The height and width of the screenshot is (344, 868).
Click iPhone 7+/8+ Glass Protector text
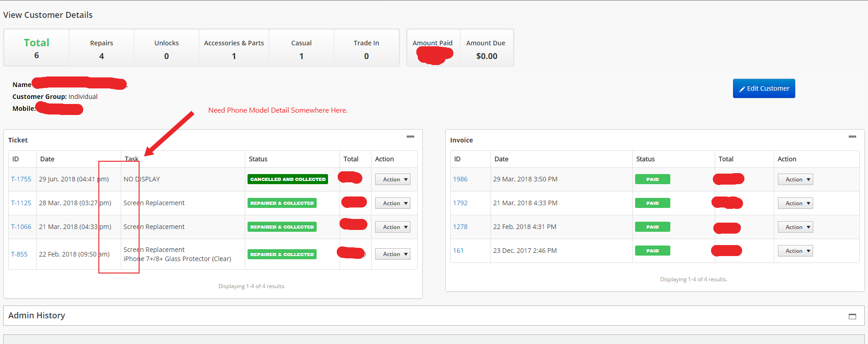click(178, 259)
